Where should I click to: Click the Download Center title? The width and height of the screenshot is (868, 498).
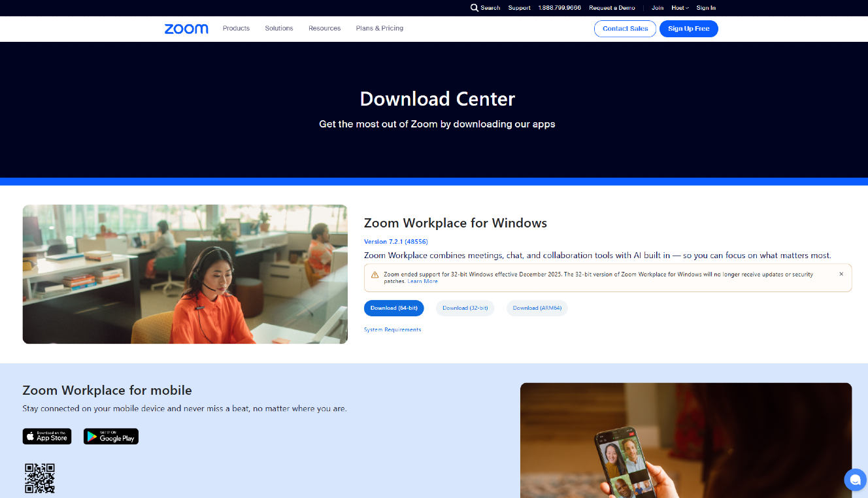[437, 99]
